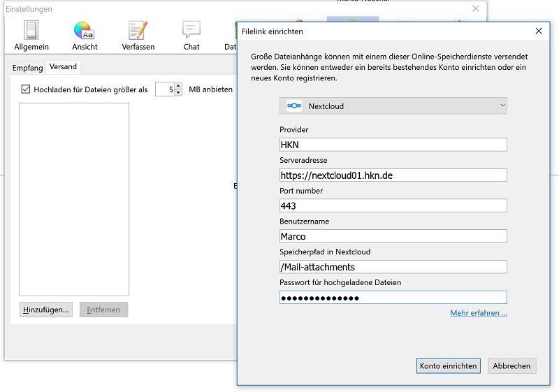559x392 pixels.
Task: Open the Nextcloud provider dropdown
Action: pyautogui.click(x=393, y=106)
